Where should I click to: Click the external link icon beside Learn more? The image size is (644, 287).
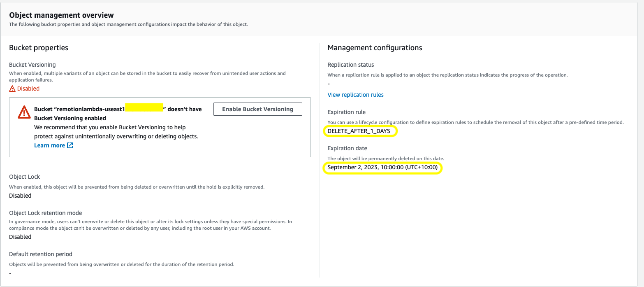coord(70,145)
